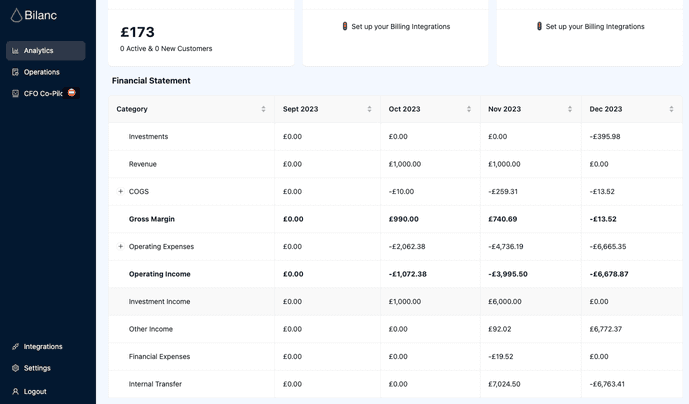The image size is (689, 404).
Task: Click the Settings gear icon
Action: [16, 368]
